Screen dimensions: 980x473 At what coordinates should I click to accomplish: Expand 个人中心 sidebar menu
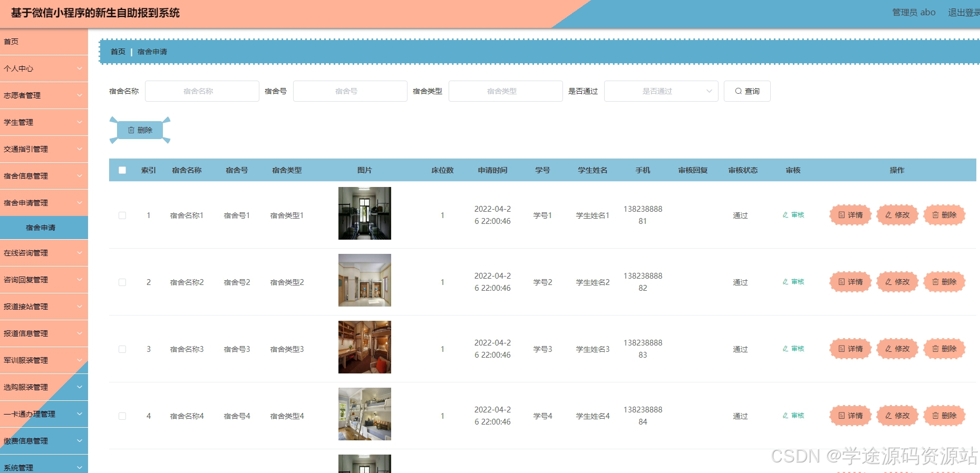[44, 68]
